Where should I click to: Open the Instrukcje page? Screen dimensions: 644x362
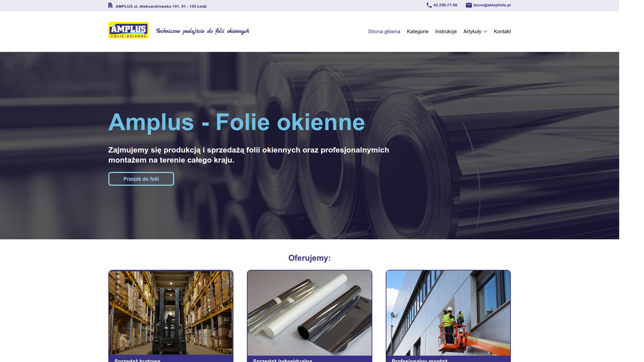[x=446, y=32]
